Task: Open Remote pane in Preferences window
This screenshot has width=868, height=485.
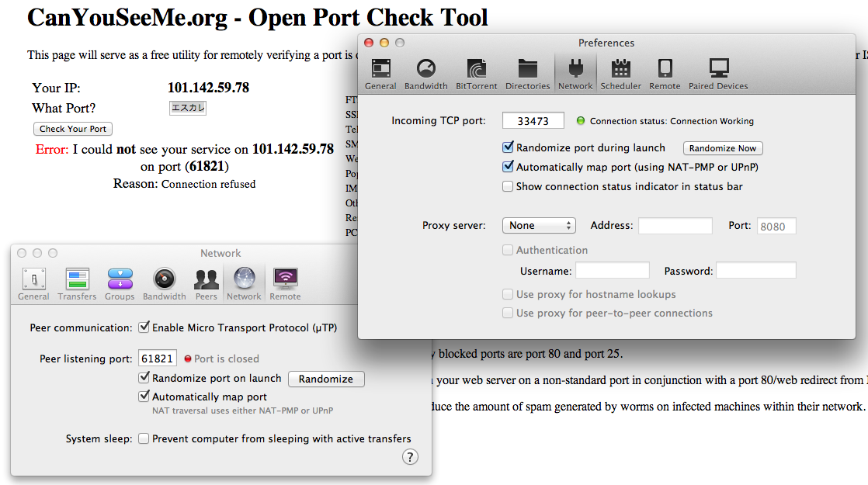Action: point(665,74)
